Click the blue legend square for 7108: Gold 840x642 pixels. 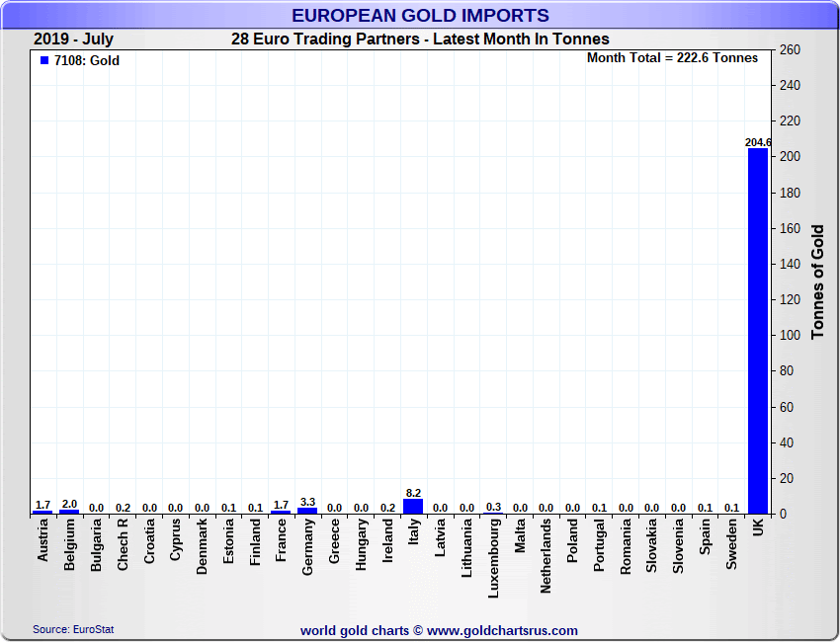point(44,60)
